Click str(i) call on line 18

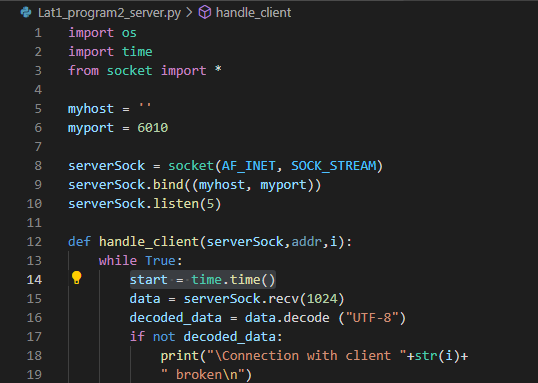point(437,356)
